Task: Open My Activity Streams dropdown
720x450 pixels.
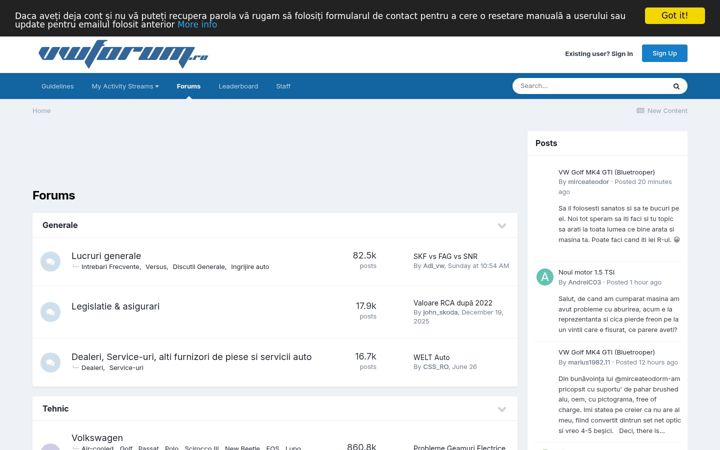Action: tap(125, 86)
